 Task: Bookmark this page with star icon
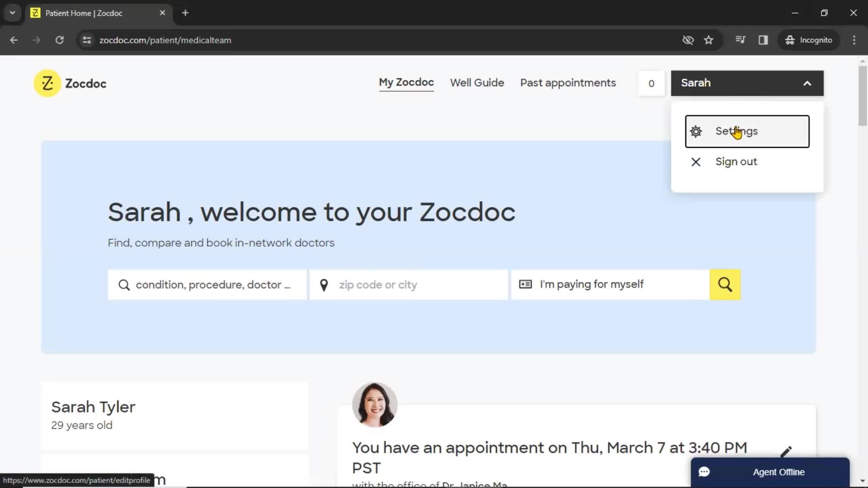pyautogui.click(x=708, y=40)
